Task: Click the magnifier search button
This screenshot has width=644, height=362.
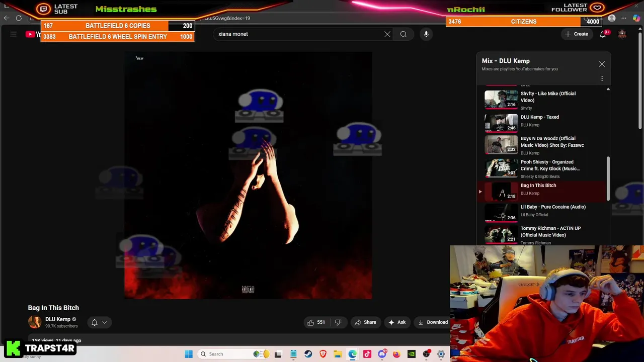Action: [x=404, y=34]
